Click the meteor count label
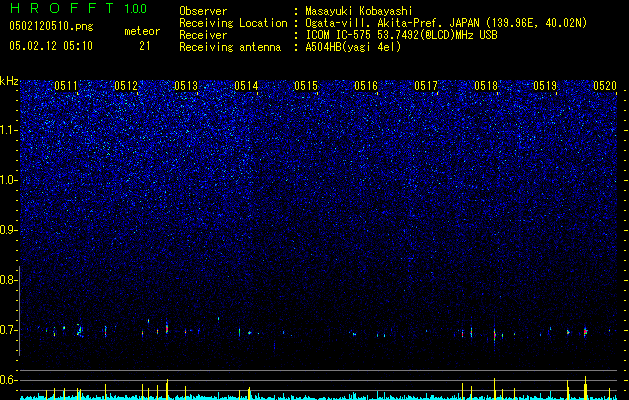The width and height of the screenshot is (629, 400). click(x=142, y=31)
